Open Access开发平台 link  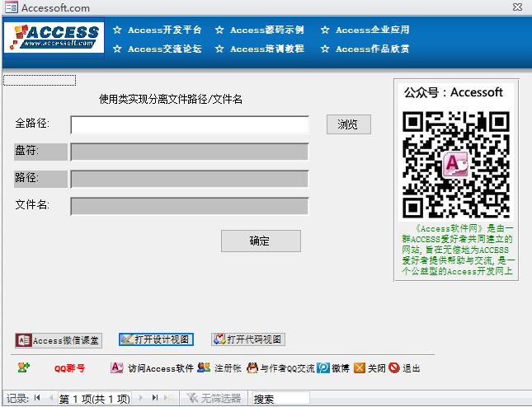[165, 30]
